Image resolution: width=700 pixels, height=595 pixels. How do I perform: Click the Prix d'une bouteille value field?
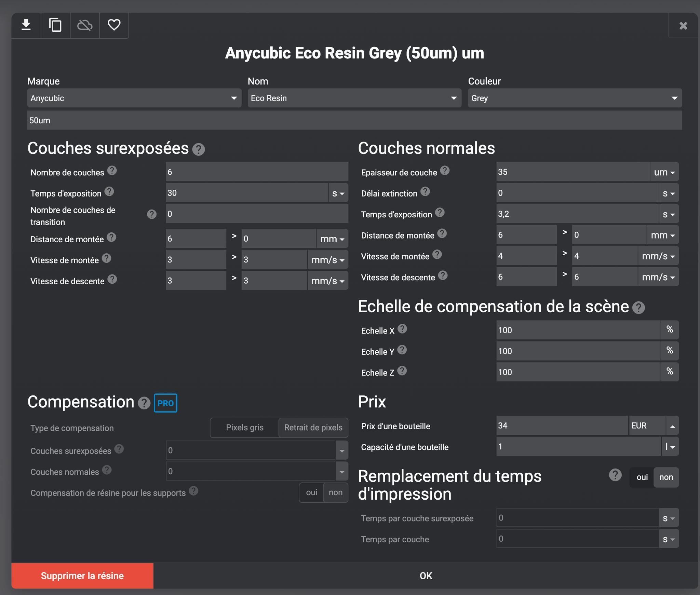point(562,425)
